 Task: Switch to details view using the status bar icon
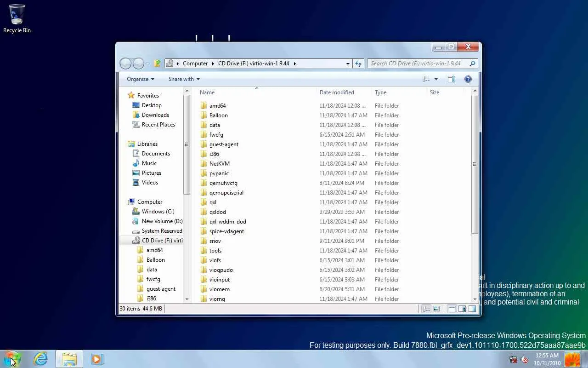click(426, 309)
